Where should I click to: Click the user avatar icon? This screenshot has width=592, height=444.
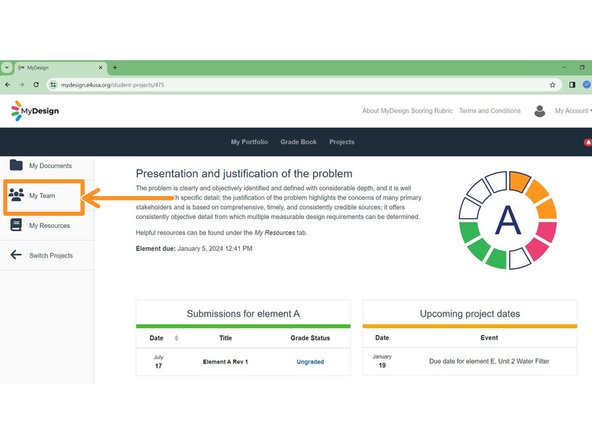tap(540, 111)
